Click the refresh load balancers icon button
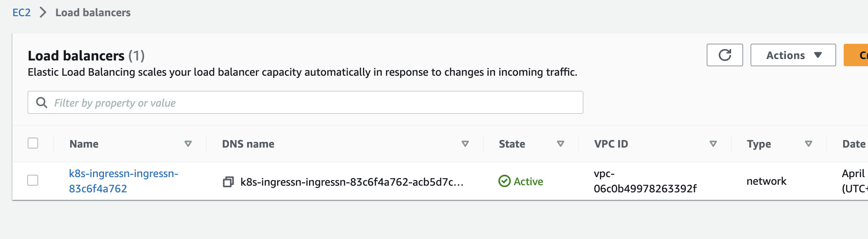Image resolution: width=868 pixels, height=239 pixels. click(x=724, y=55)
